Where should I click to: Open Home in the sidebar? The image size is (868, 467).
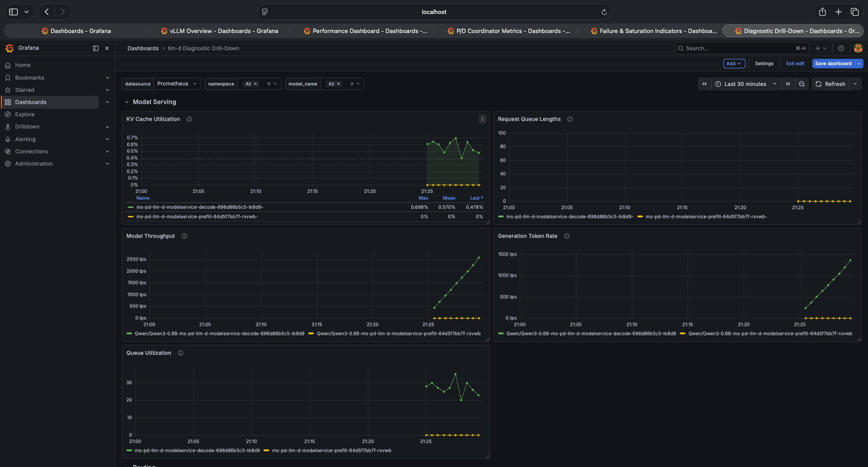pyautogui.click(x=23, y=65)
